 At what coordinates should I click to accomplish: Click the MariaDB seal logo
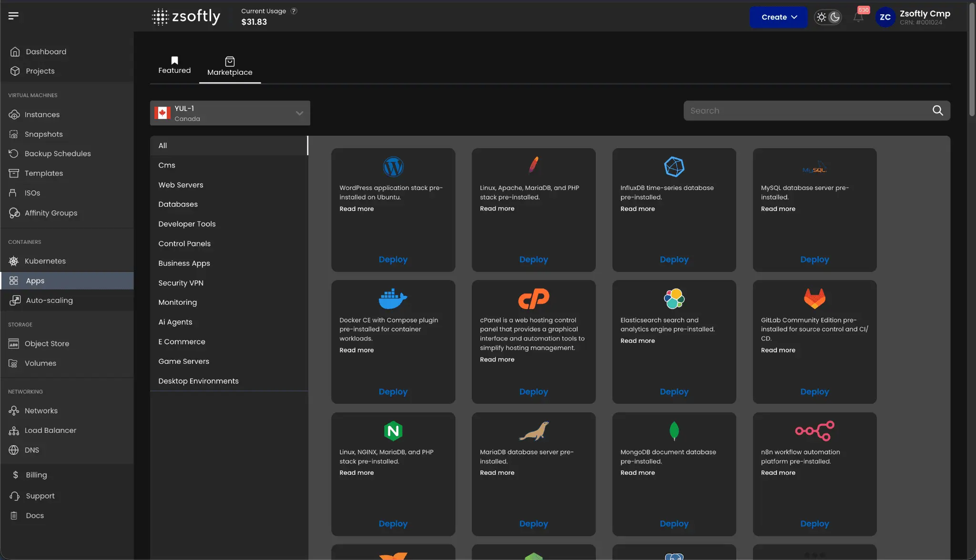click(x=534, y=431)
